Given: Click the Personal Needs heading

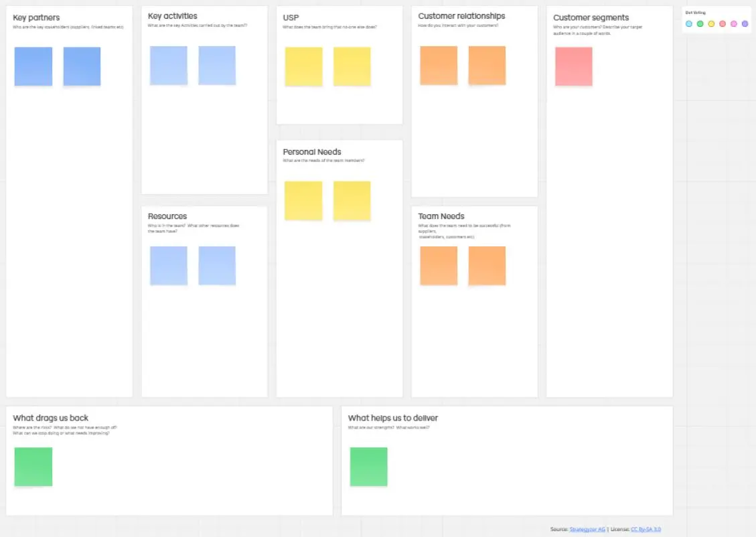Looking at the screenshot, I should (312, 152).
